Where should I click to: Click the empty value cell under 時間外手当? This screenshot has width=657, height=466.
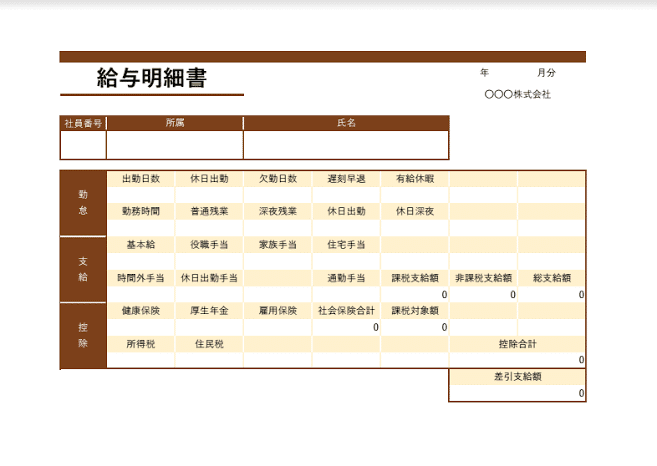[141, 295]
